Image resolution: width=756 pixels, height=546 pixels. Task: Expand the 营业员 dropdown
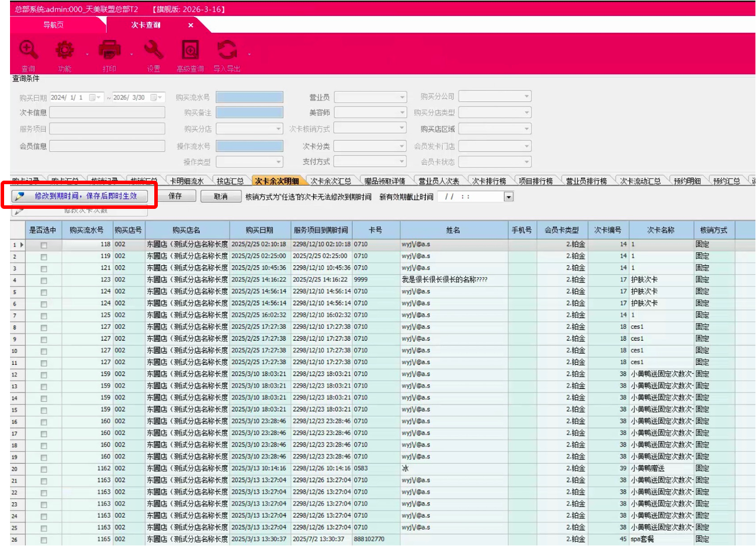[402, 97]
